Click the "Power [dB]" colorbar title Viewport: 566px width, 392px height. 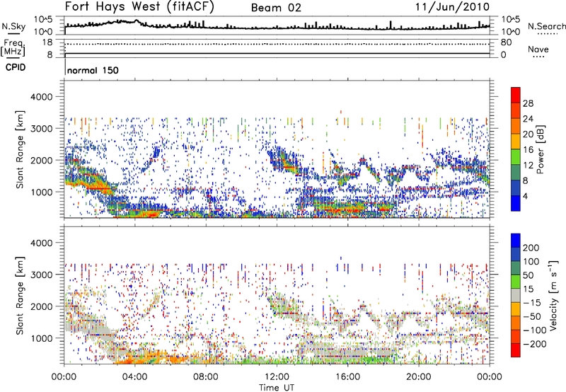541,149
